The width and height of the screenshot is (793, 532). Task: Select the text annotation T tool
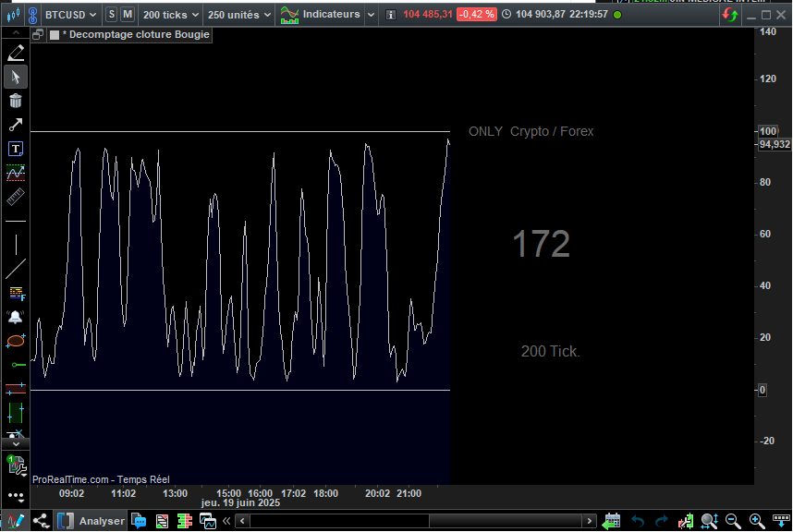click(16, 149)
